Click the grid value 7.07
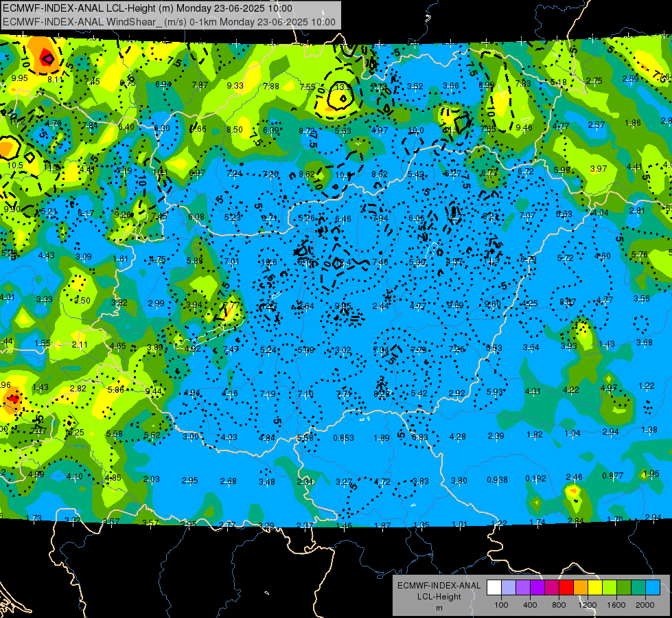Image resolution: width=672 pixels, height=618 pixels. 527,215
